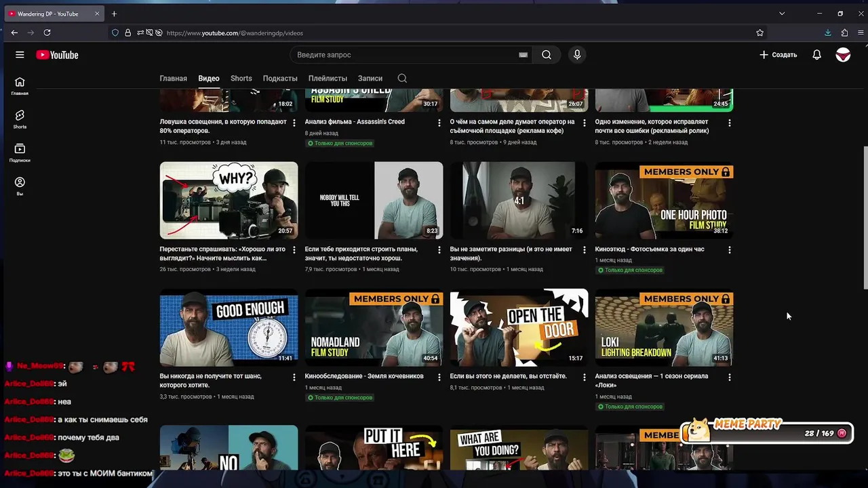This screenshot has height=488, width=868.
Task: Switch to the Плейлисты channel tab
Action: [328, 79]
